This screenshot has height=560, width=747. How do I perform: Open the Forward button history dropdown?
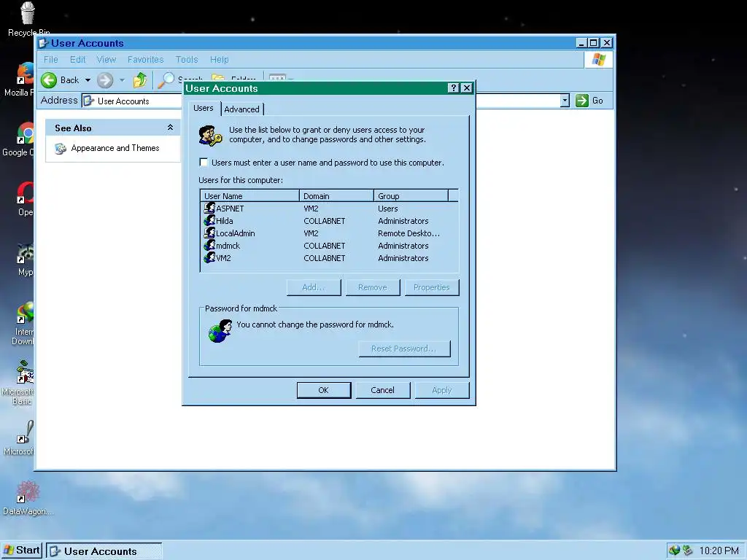[122, 80]
